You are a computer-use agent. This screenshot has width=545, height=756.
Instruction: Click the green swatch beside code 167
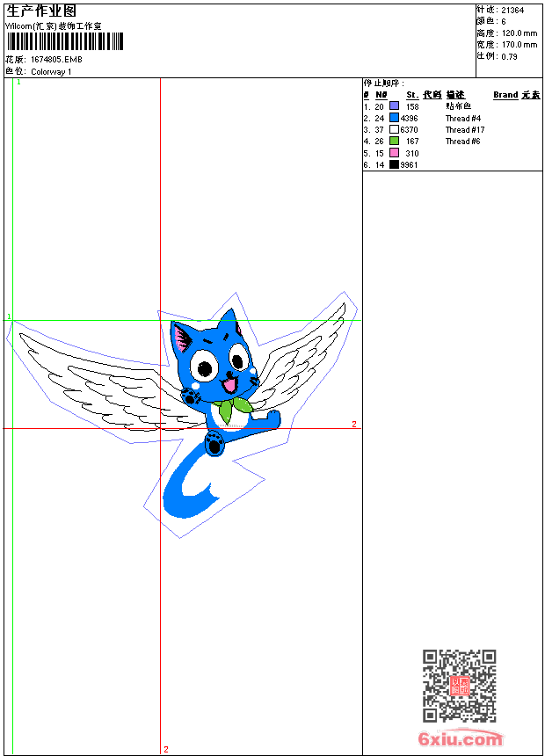(394, 141)
